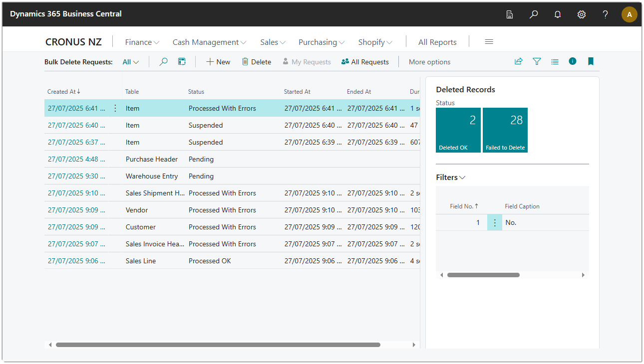
Task: Click the Field Caption column header
Action: [522, 206]
